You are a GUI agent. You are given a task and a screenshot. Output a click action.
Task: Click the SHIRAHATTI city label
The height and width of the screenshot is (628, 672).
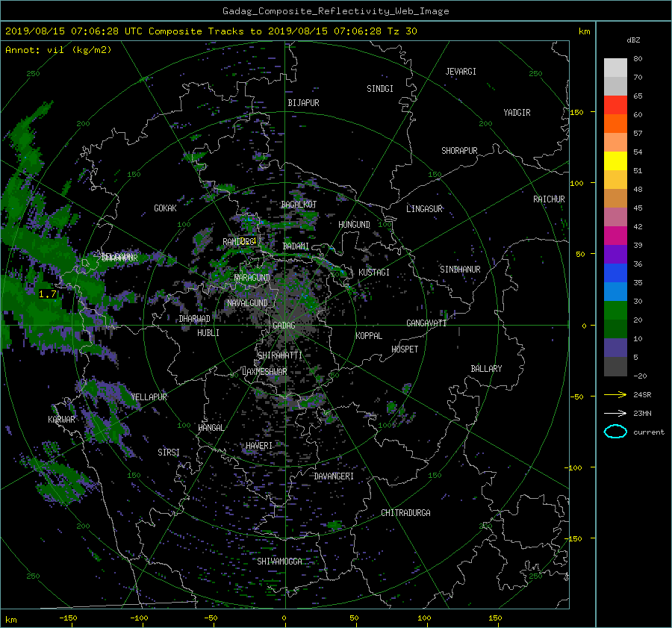(280, 355)
